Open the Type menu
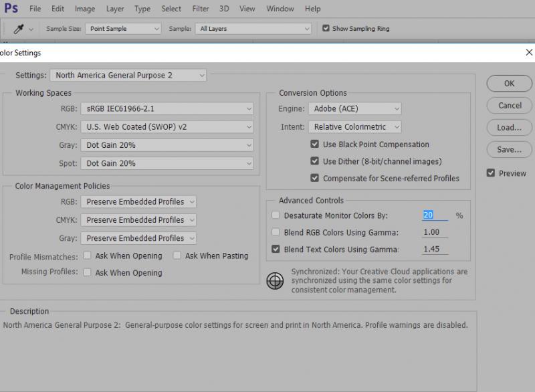Image resolution: width=535 pixels, height=392 pixels. (142, 9)
